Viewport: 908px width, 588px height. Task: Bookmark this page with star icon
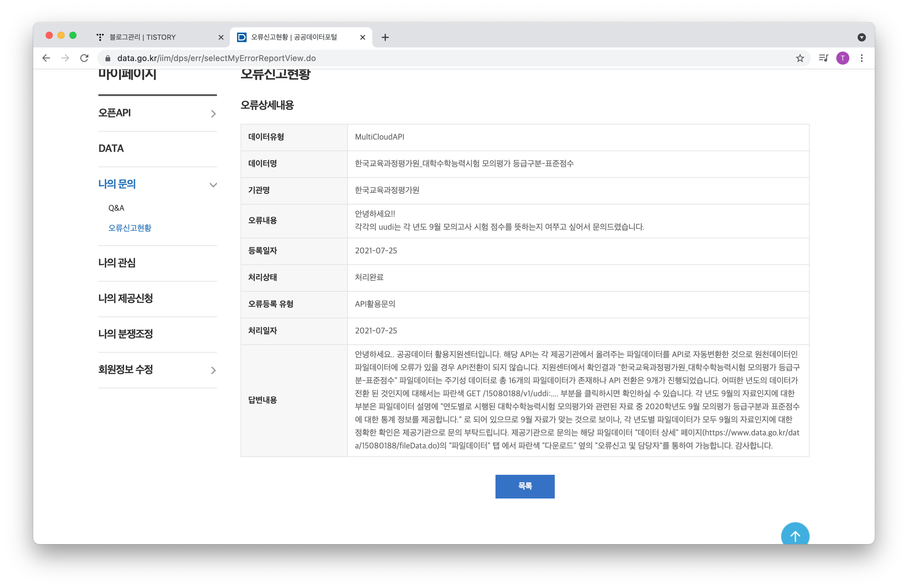click(x=800, y=58)
